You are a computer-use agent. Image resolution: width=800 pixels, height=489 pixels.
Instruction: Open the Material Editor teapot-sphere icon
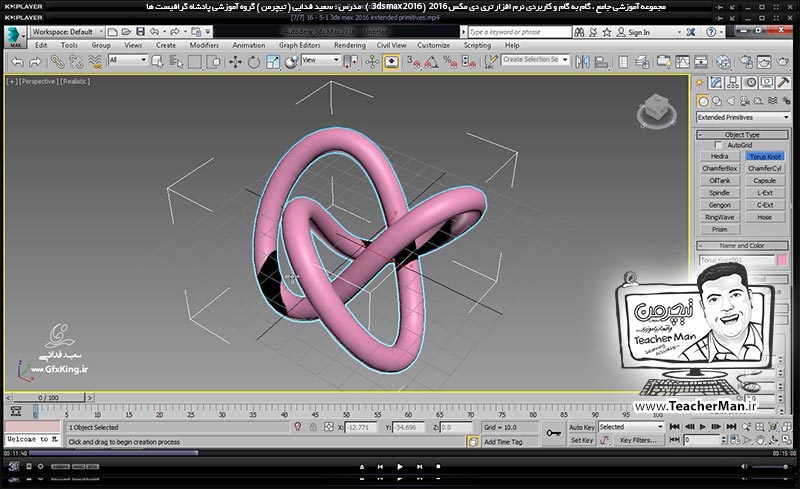[723, 62]
